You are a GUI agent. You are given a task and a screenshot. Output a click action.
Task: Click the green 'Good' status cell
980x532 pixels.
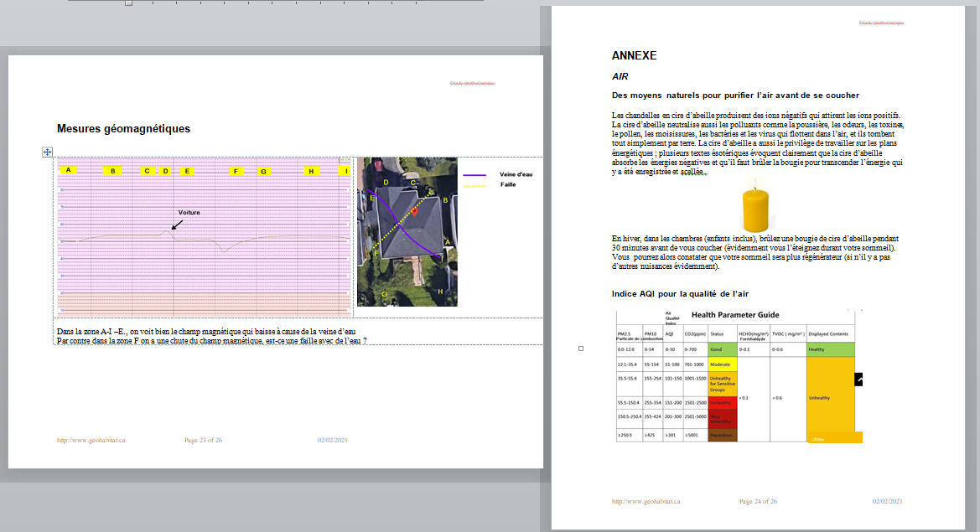pyautogui.click(x=722, y=349)
